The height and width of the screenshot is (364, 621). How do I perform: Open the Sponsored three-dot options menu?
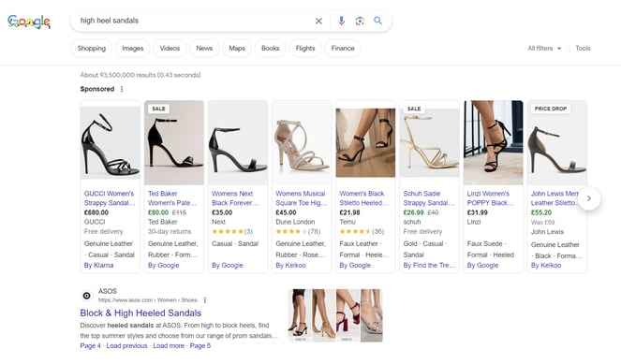point(122,89)
